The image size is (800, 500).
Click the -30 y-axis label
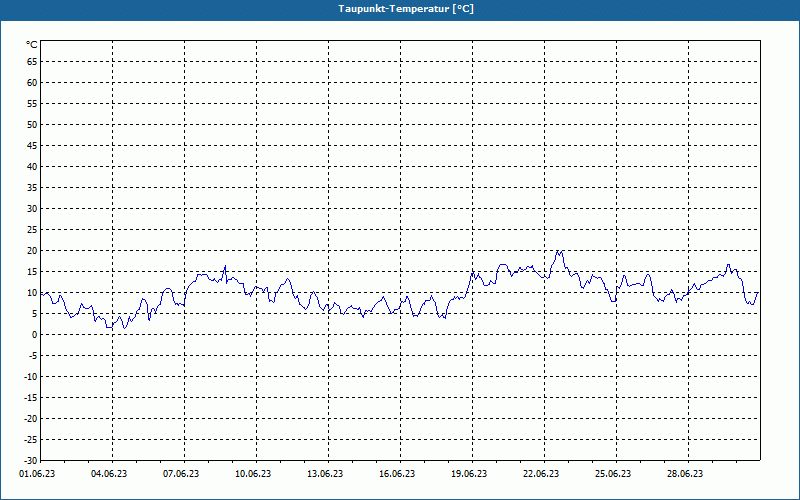pos(31,461)
